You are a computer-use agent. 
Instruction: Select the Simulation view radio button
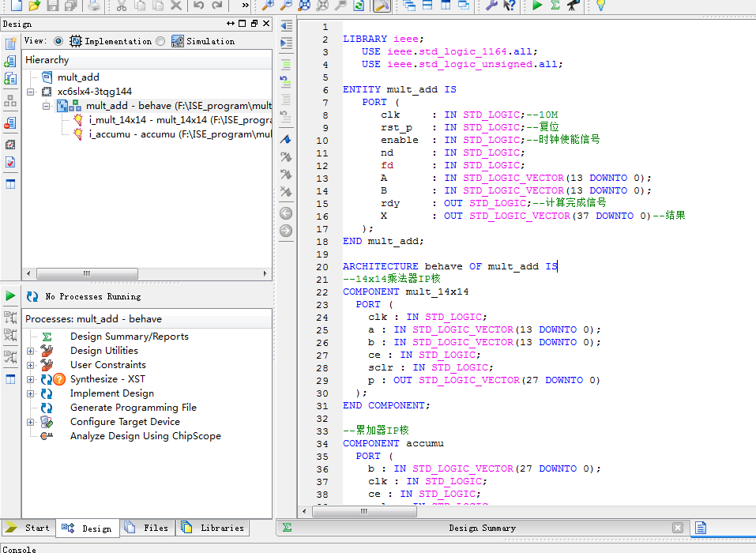pos(160,41)
